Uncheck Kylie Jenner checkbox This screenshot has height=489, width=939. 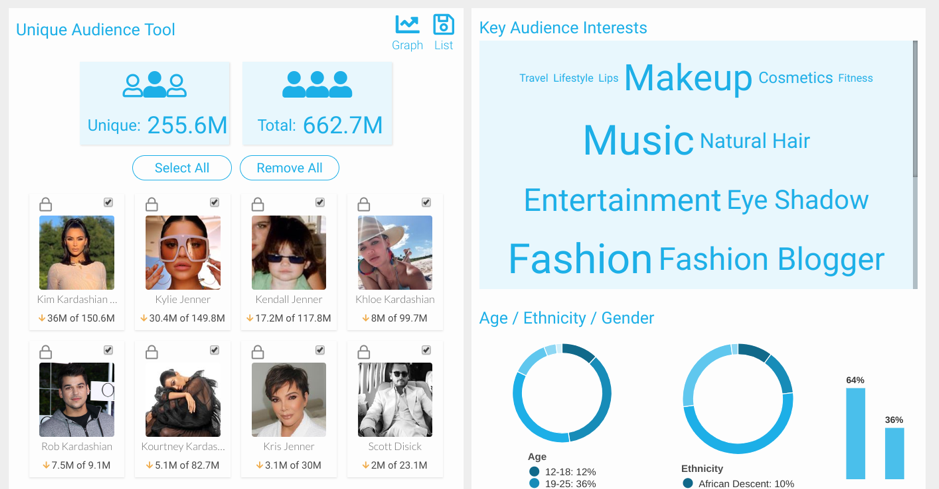tap(214, 202)
